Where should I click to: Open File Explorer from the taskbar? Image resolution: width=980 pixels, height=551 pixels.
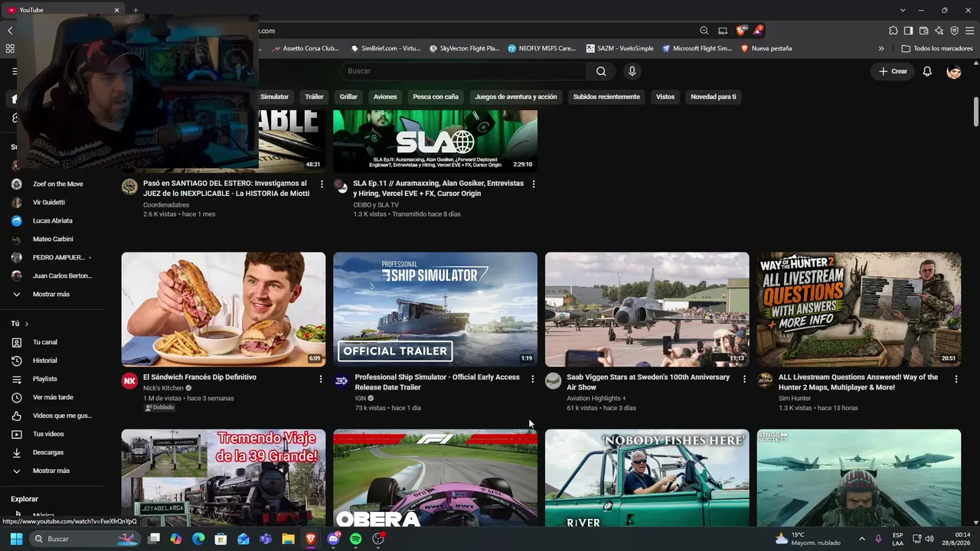(x=289, y=539)
